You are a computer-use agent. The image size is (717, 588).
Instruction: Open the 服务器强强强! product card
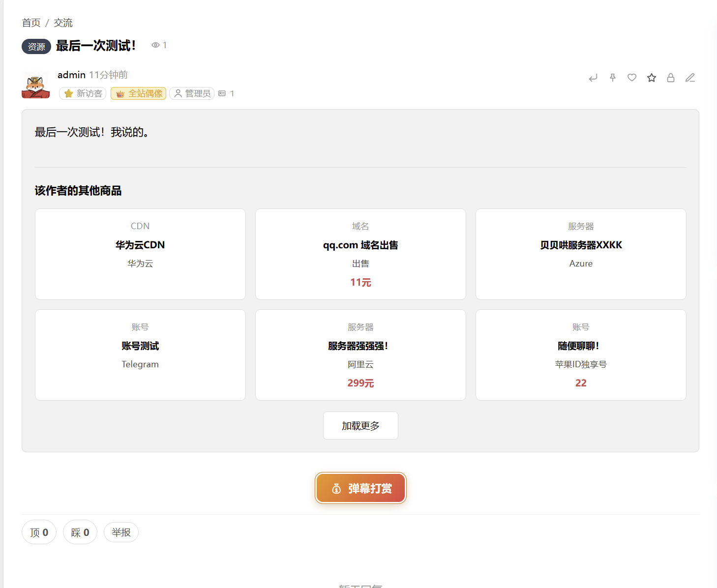tap(360, 355)
